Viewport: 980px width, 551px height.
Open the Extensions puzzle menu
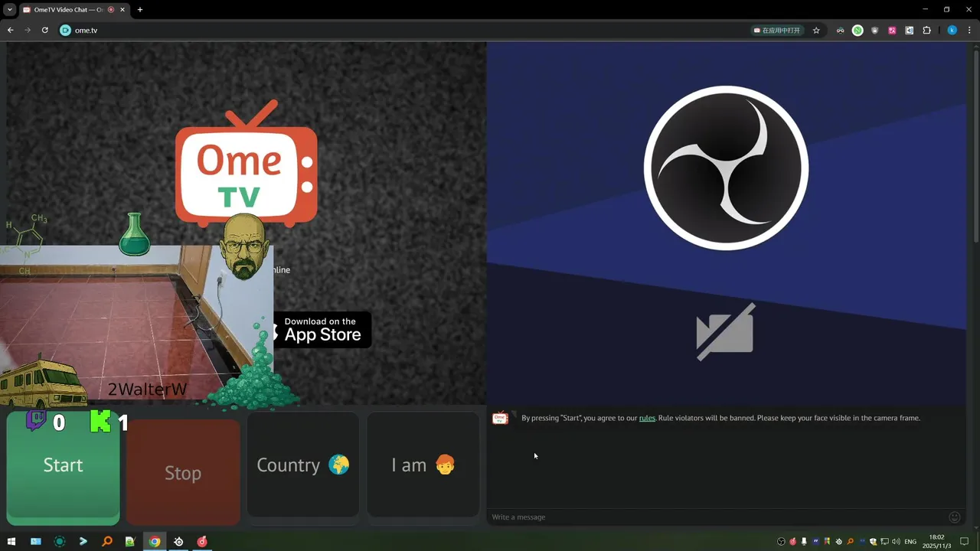click(x=926, y=31)
